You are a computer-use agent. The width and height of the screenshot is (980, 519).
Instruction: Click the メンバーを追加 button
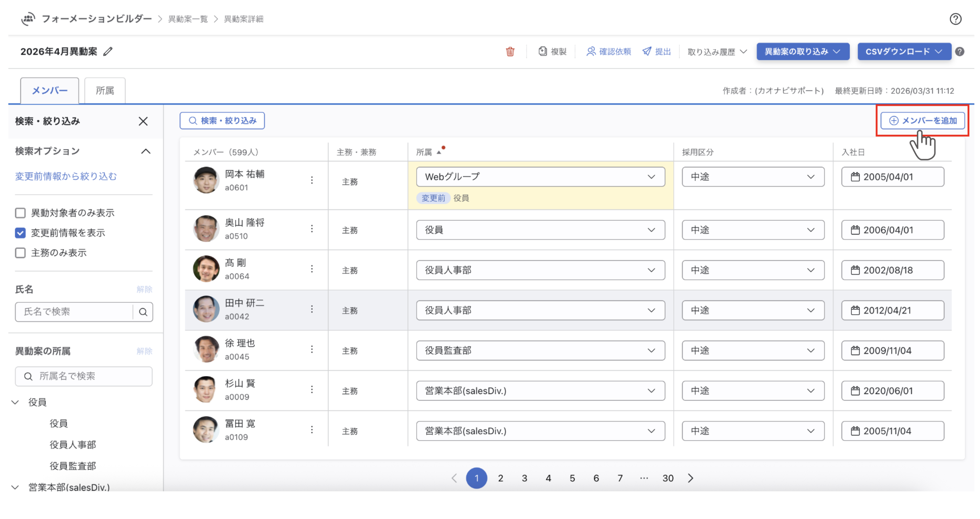pyautogui.click(x=923, y=121)
